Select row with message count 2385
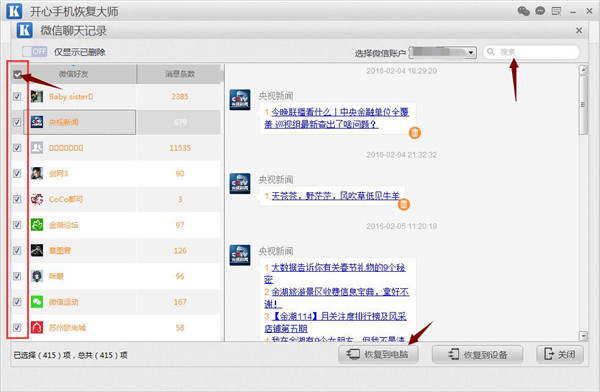This screenshot has height=392, width=600. 116,96
